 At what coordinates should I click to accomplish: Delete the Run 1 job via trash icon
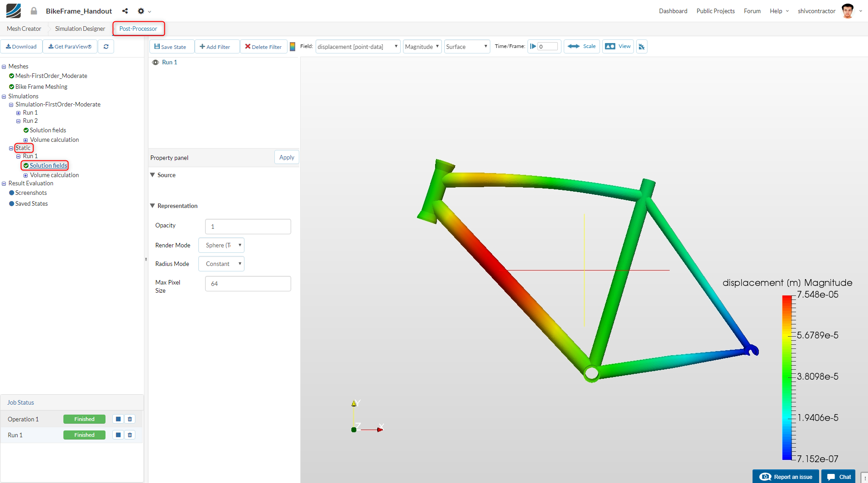click(129, 435)
